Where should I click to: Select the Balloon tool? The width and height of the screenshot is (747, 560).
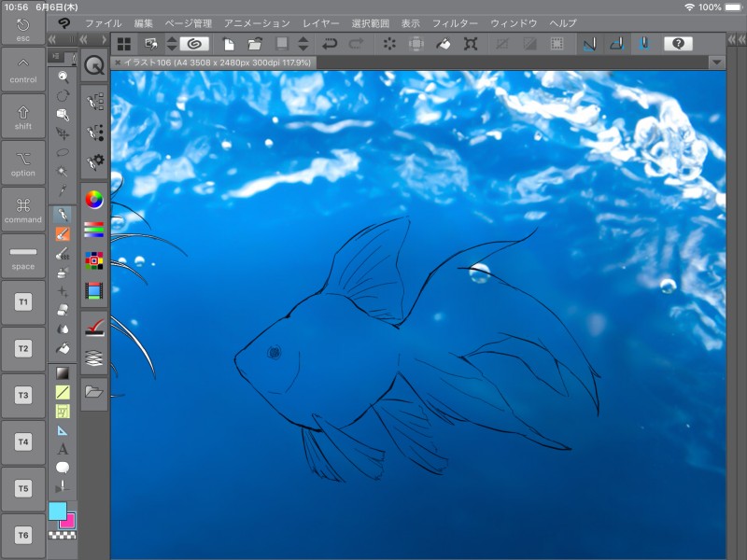pos(63,467)
